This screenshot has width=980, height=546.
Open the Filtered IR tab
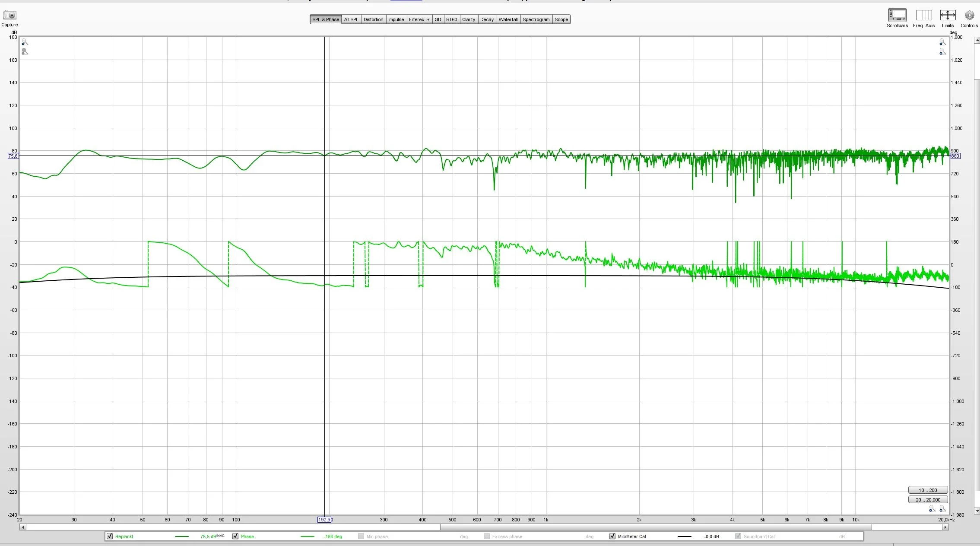tap(419, 19)
